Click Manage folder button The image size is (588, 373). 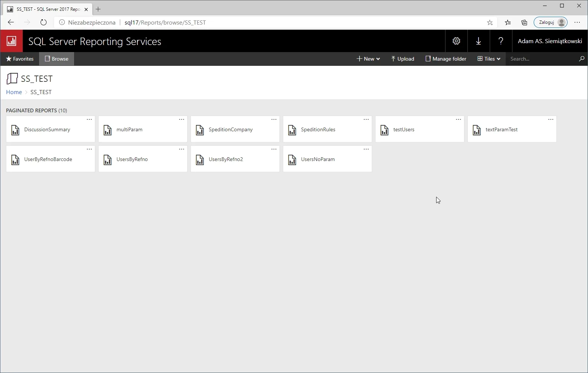tap(446, 59)
